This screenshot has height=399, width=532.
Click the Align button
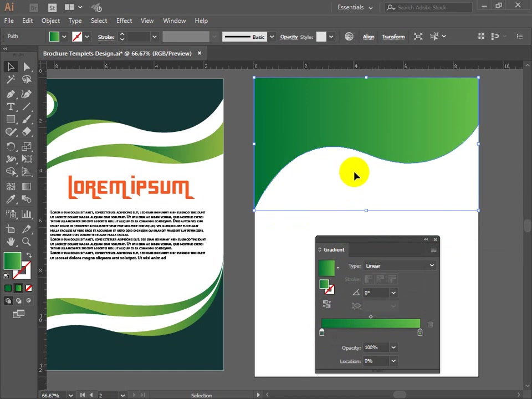click(369, 37)
